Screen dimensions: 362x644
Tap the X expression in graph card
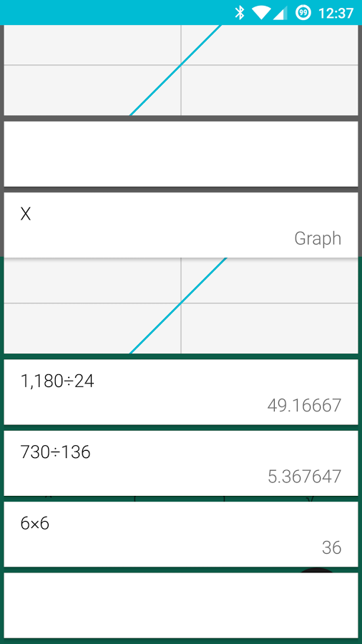pyautogui.click(x=26, y=214)
